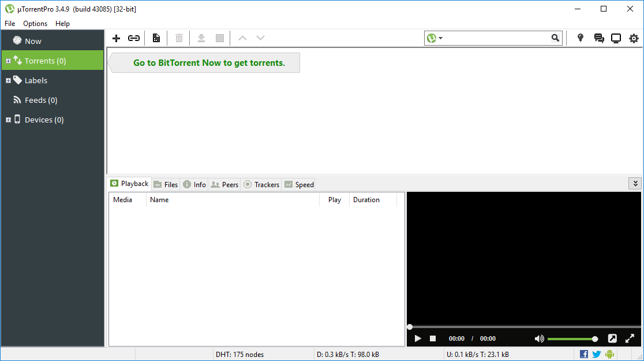This screenshot has height=361, width=644.
Task: Collapse the detail pane with chevron button
Action: 635,183
